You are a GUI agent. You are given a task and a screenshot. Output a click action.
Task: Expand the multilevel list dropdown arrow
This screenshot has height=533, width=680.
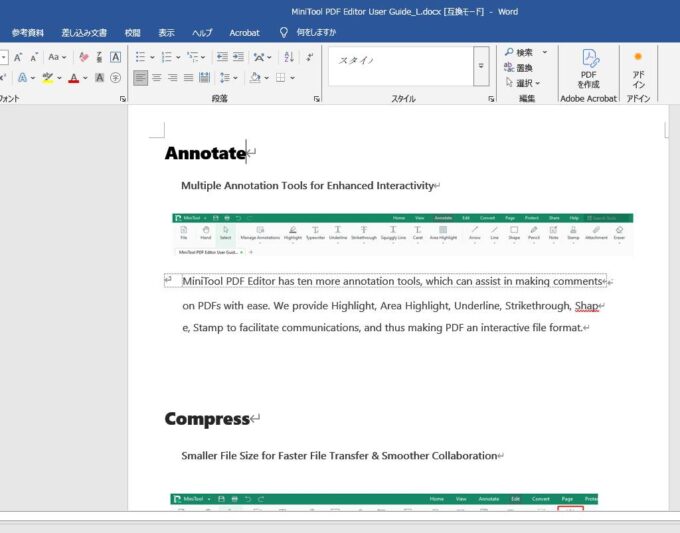[203, 57]
